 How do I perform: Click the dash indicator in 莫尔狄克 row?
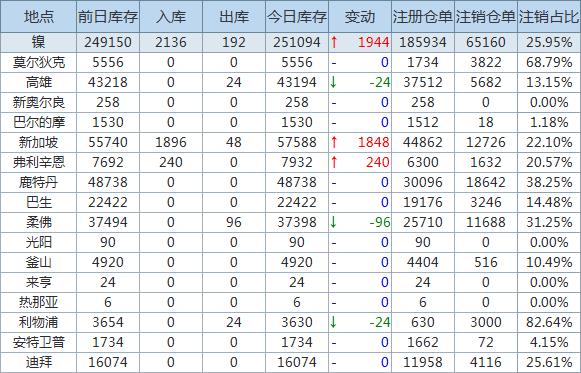pyautogui.click(x=334, y=63)
